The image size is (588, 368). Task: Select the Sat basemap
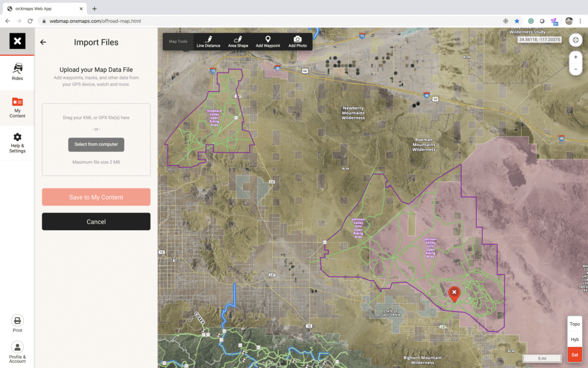pyautogui.click(x=574, y=355)
